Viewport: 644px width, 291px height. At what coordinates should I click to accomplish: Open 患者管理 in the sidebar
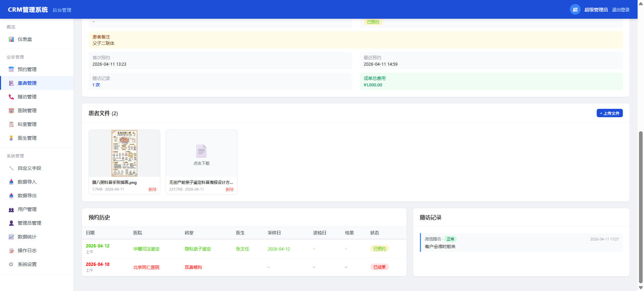tap(27, 83)
